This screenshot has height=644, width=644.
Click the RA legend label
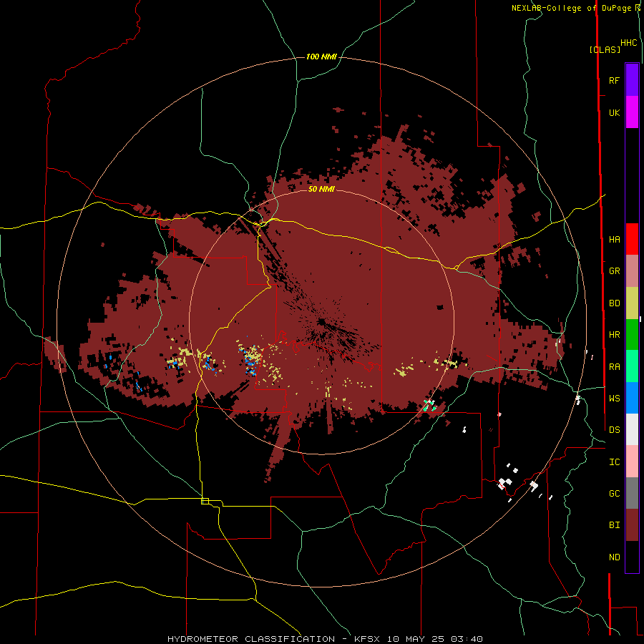pyautogui.click(x=615, y=366)
